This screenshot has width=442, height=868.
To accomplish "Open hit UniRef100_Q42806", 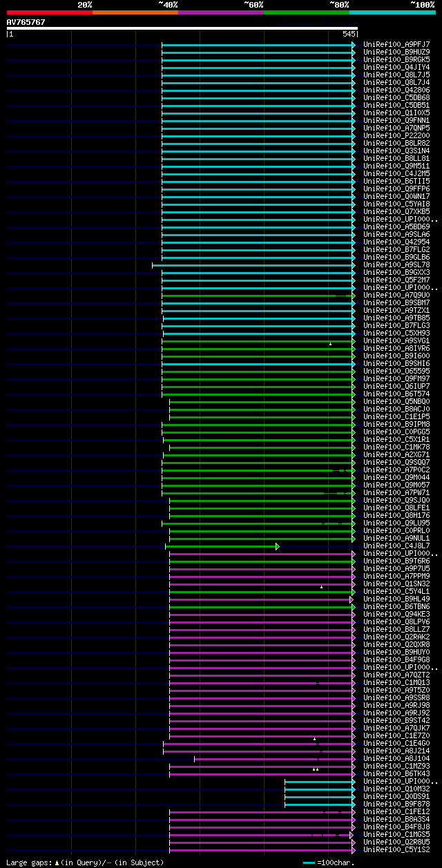I will point(396,90).
